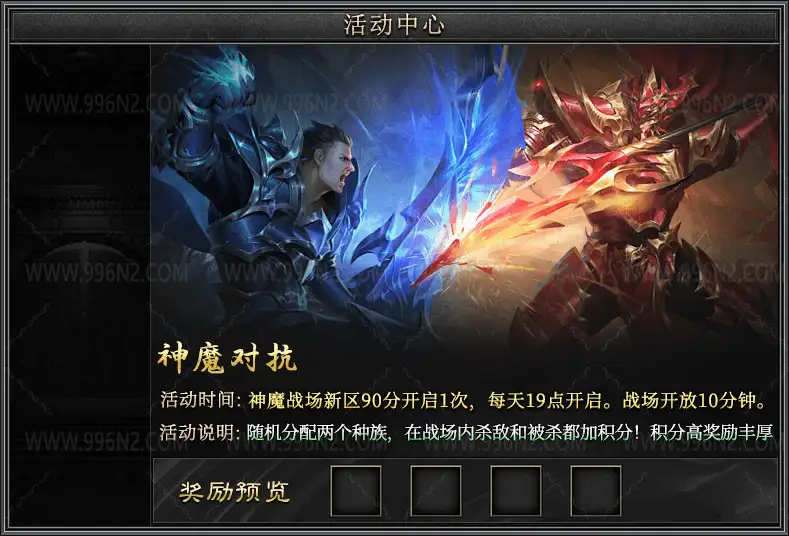This screenshot has height=536, width=789.
Task: Click the empty dark left sidebar panel
Action: click(81, 284)
